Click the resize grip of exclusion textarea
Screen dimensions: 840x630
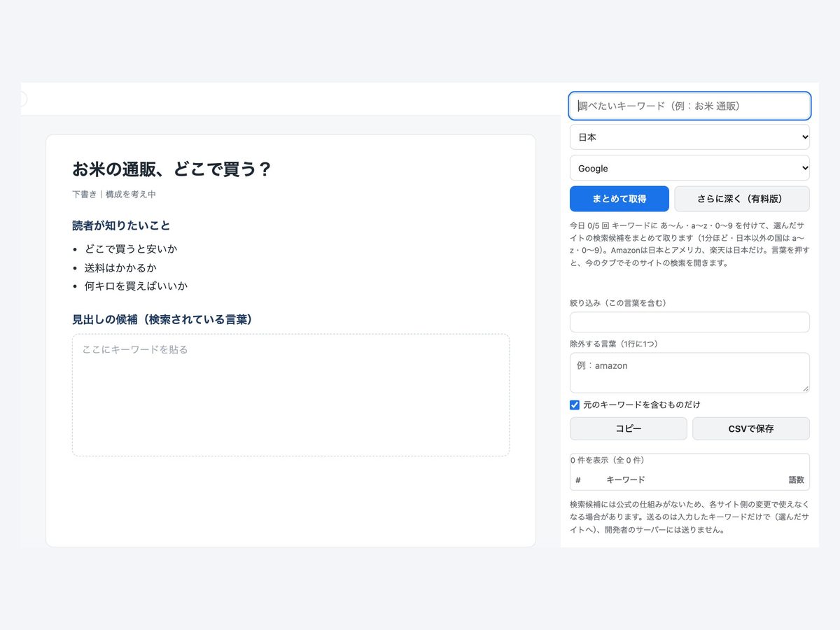[805, 388]
